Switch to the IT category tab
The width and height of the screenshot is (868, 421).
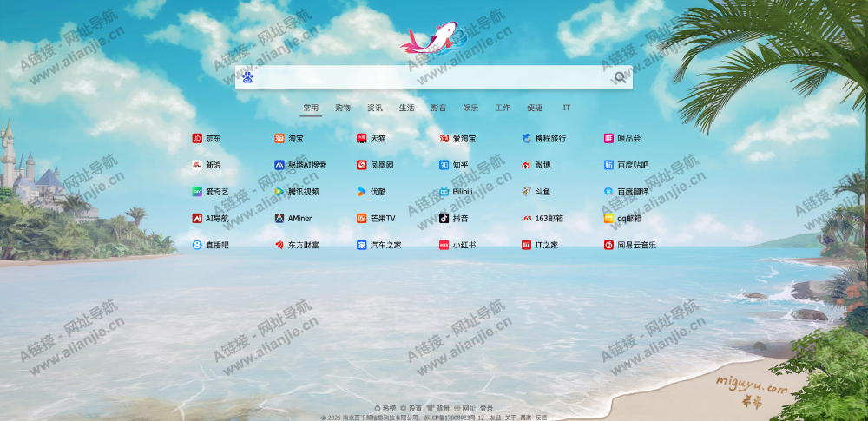coord(566,109)
